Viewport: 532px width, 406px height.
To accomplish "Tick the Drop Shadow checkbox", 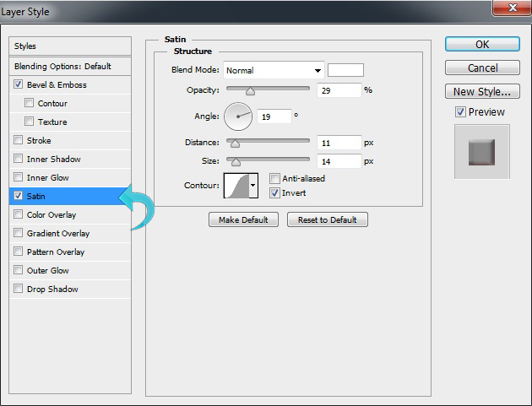I will pos(19,289).
